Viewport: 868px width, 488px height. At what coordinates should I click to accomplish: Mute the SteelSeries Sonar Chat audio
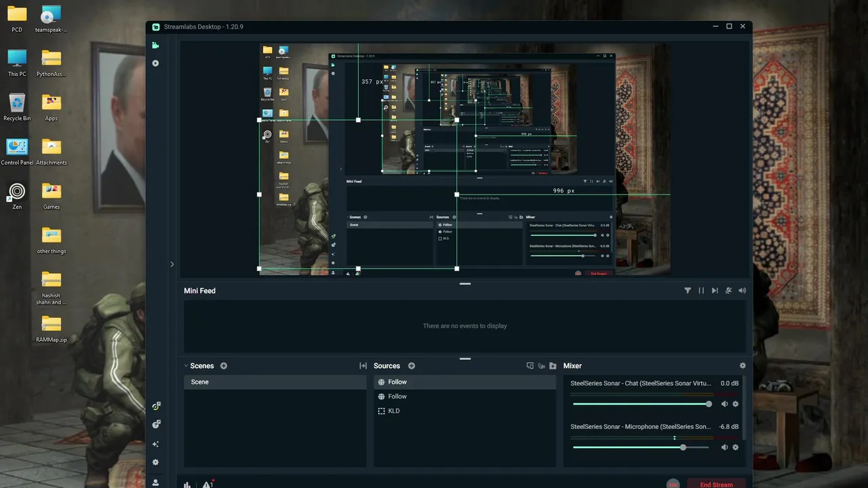724,404
